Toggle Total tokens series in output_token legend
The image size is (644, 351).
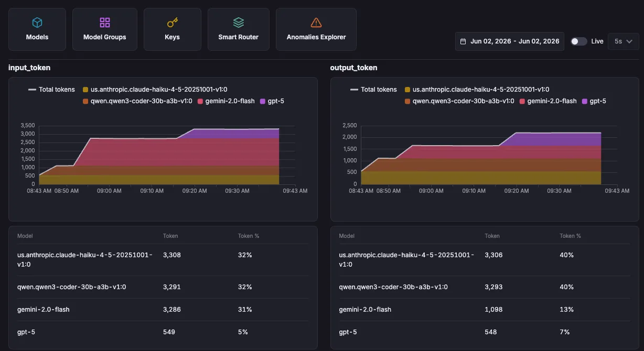click(x=373, y=90)
